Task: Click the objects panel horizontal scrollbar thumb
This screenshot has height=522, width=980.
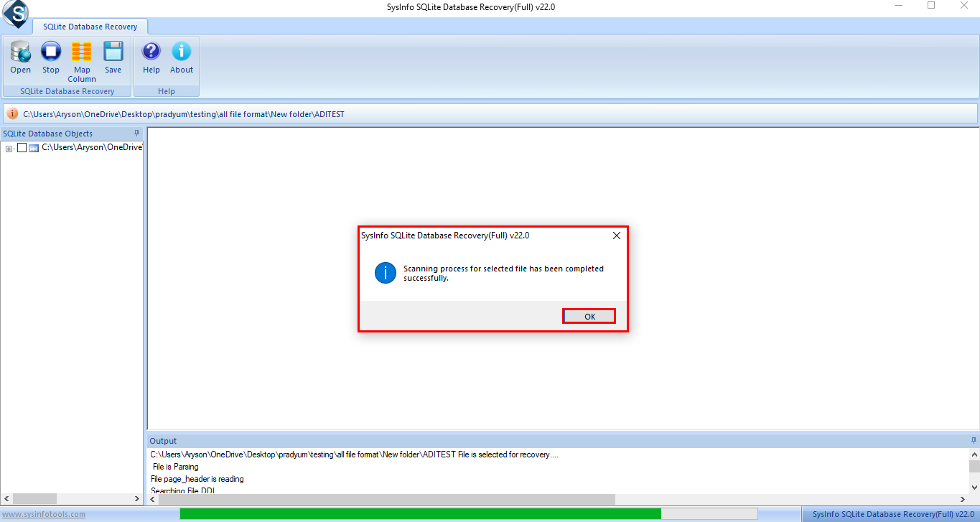Action: coord(34,499)
